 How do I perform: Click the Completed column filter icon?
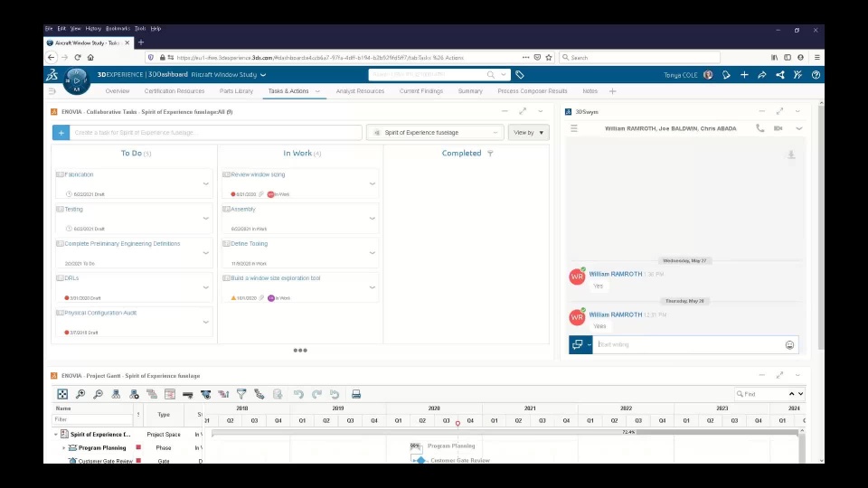tap(490, 154)
